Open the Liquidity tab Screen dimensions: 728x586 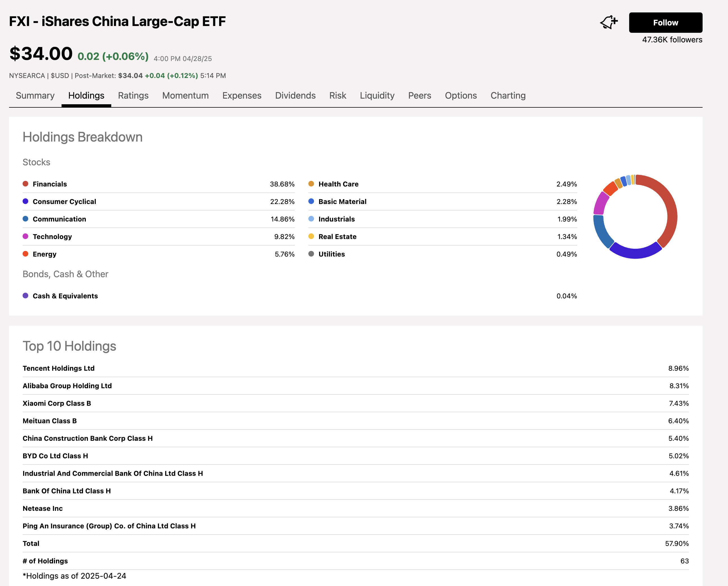[x=377, y=96]
